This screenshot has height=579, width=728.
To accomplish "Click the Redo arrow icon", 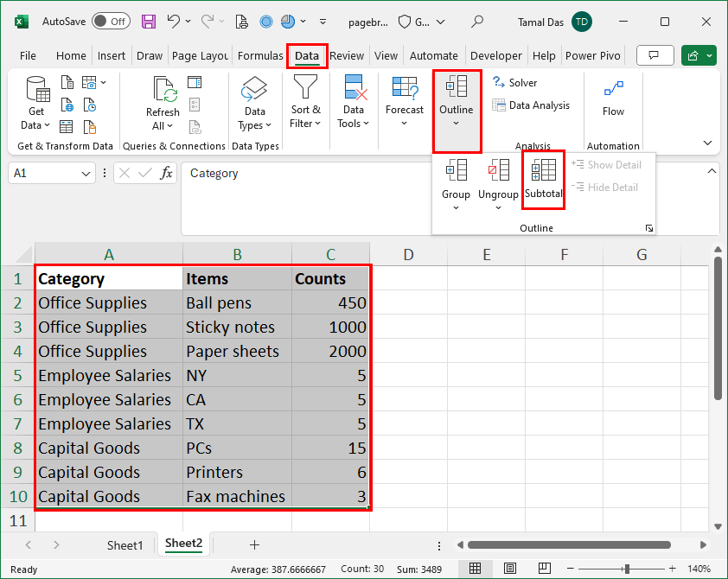I will coord(207,22).
